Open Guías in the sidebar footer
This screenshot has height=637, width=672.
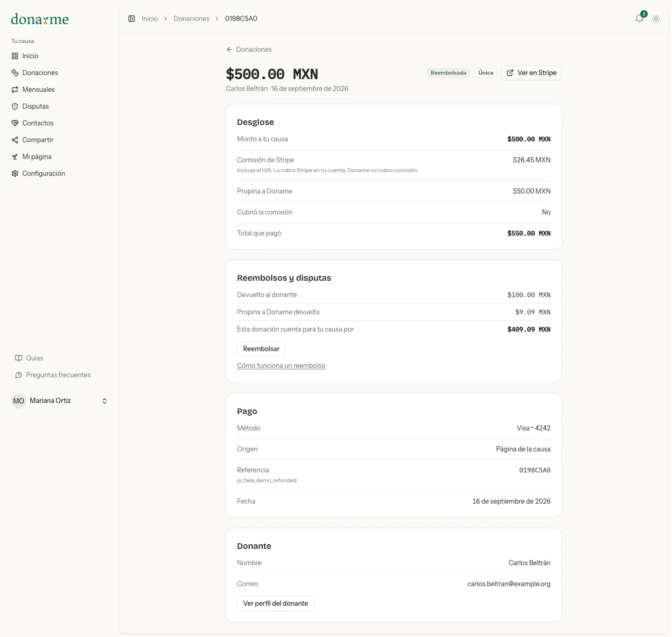60,358
